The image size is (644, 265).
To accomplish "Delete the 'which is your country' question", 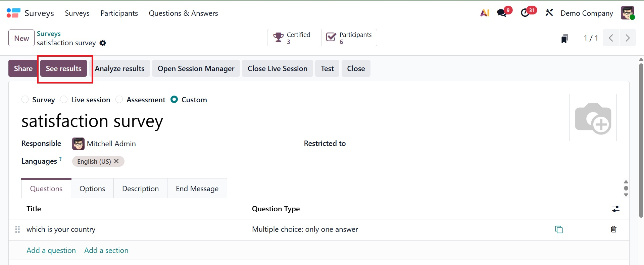I will point(613,229).
